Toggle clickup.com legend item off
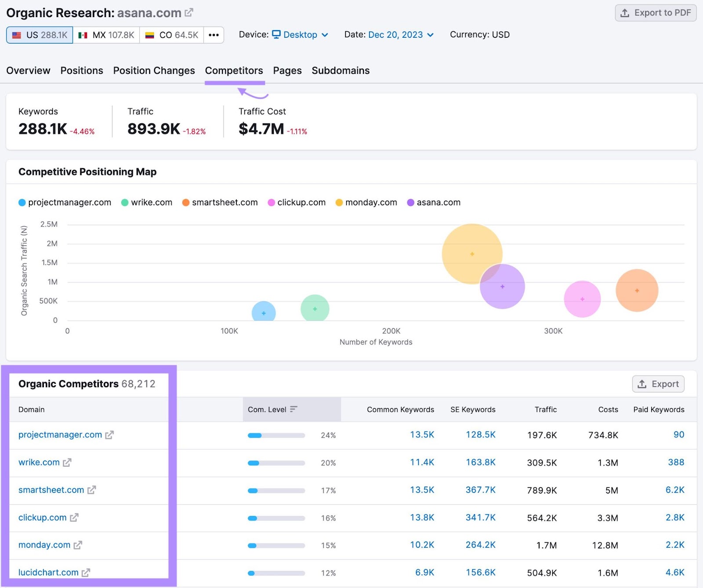This screenshot has width=703, height=588. click(301, 202)
